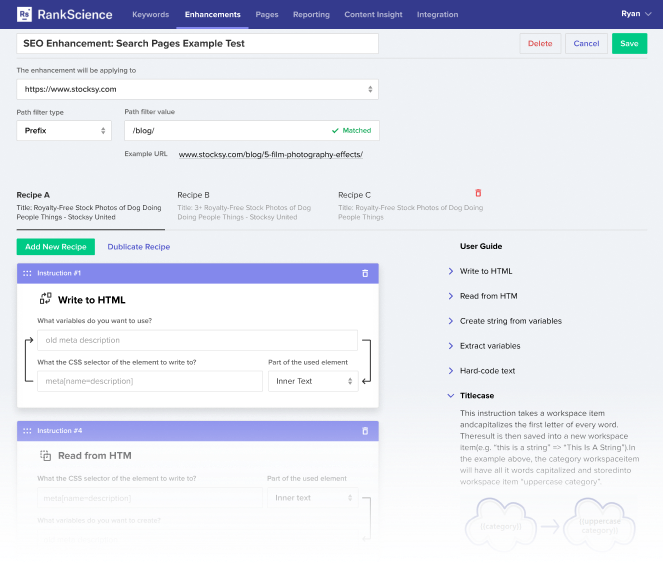
Task: Grab the Instruction #1 drag handle
Action: [27, 274]
